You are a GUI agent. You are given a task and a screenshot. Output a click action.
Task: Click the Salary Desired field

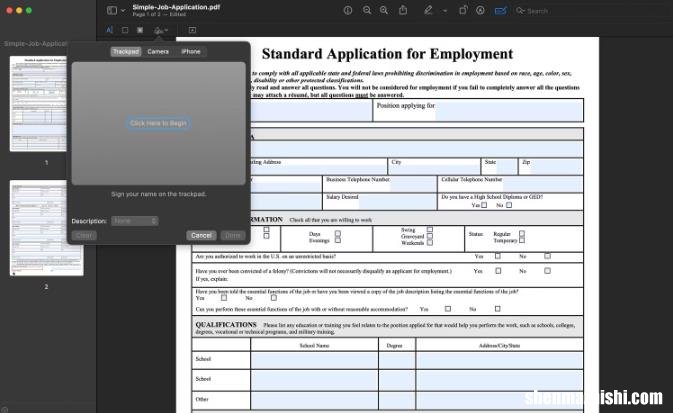pos(398,201)
